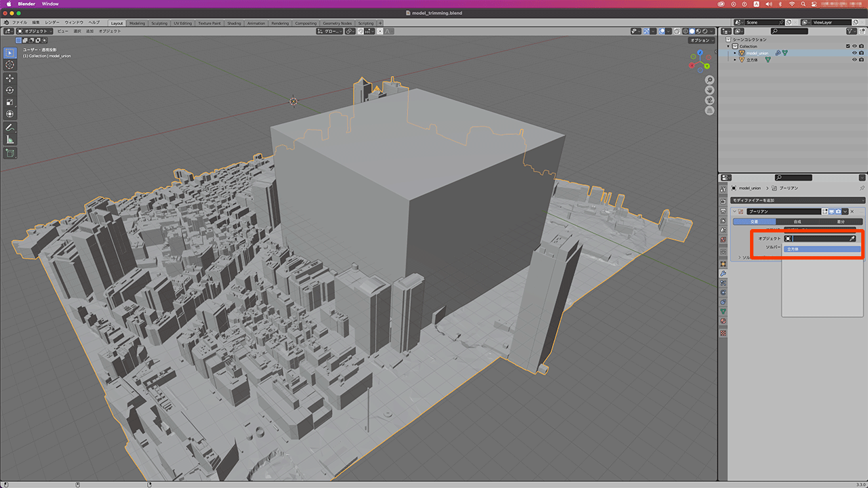Screen dimensions: 868x488
Task: Select the Move tool
Action: pos(10,78)
